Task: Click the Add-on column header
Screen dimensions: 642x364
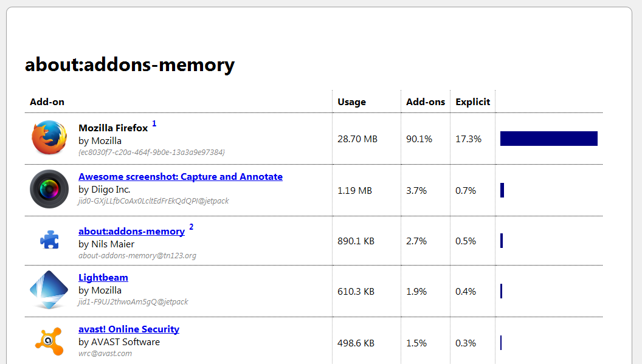Action: (x=47, y=102)
